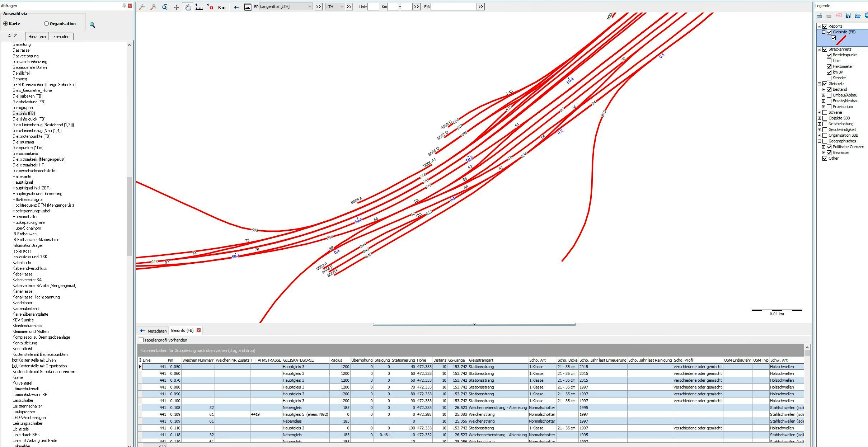Select the Organisation radio button
The image size is (868, 447).
pyautogui.click(x=46, y=24)
